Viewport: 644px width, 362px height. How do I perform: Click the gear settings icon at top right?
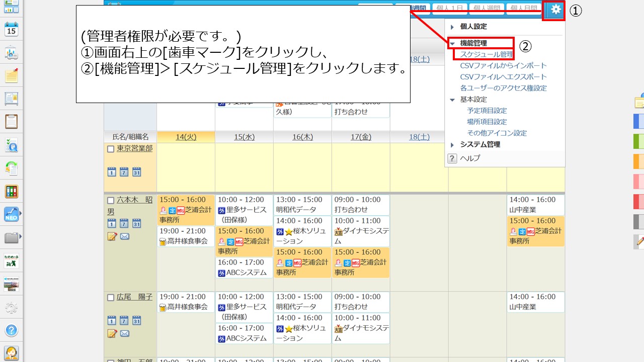point(555,10)
